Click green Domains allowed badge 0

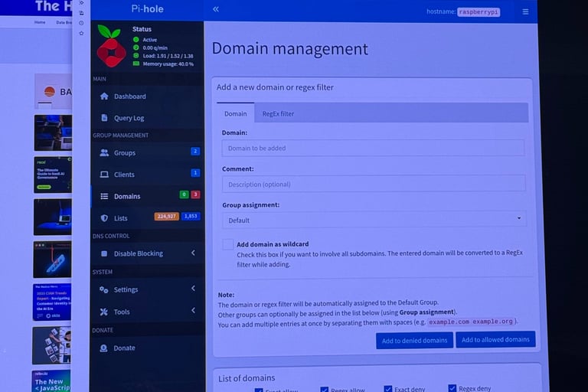[x=184, y=194]
